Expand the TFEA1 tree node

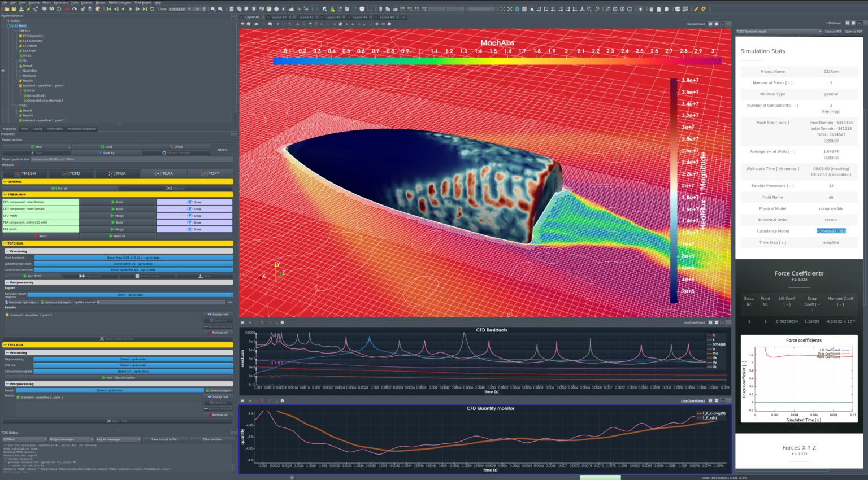point(12,106)
